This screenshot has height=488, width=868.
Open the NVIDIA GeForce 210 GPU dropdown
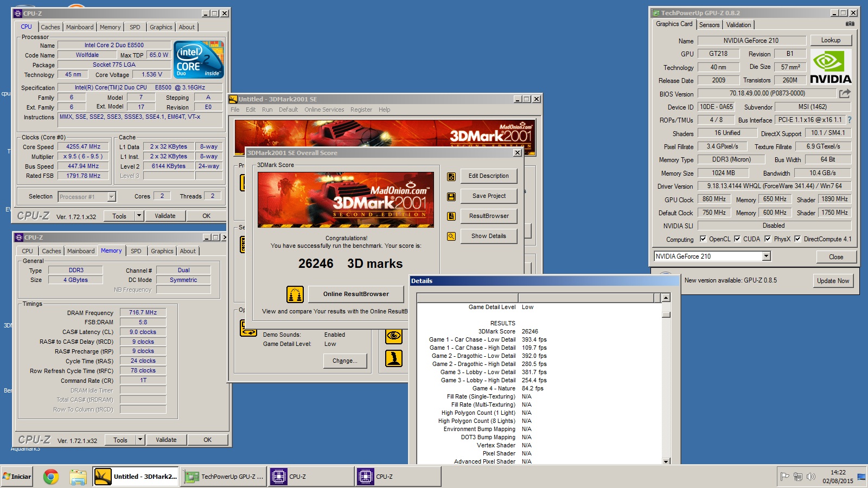pos(766,256)
